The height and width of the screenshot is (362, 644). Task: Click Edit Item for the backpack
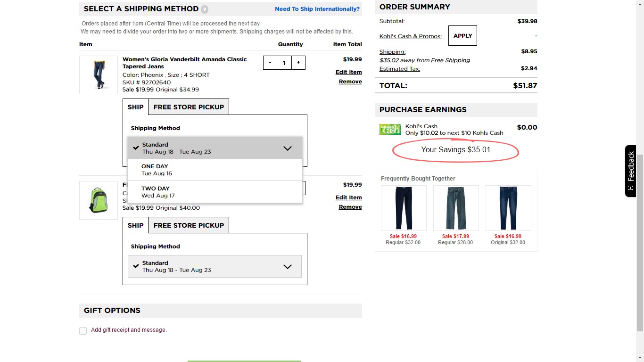coord(349,197)
